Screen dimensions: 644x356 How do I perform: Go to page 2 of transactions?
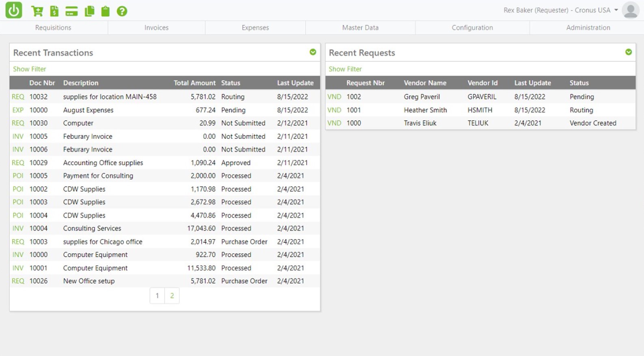tap(172, 296)
